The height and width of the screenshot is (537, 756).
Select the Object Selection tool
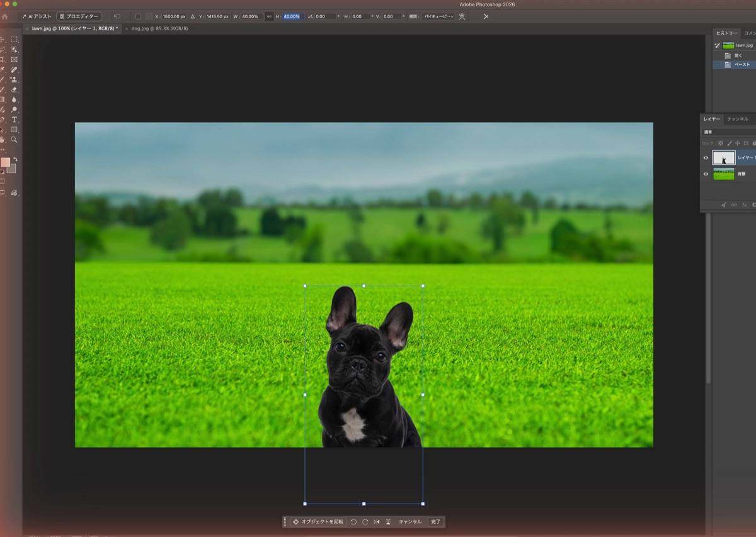click(x=14, y=50)
